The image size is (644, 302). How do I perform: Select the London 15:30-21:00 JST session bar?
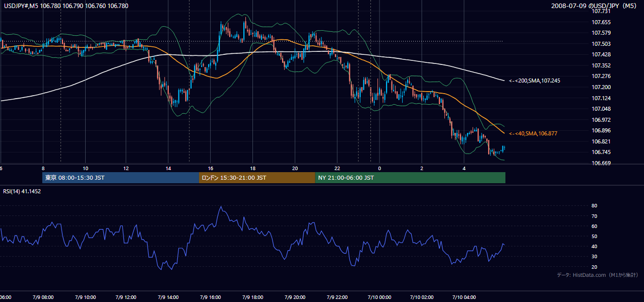(x=257, y=178)
